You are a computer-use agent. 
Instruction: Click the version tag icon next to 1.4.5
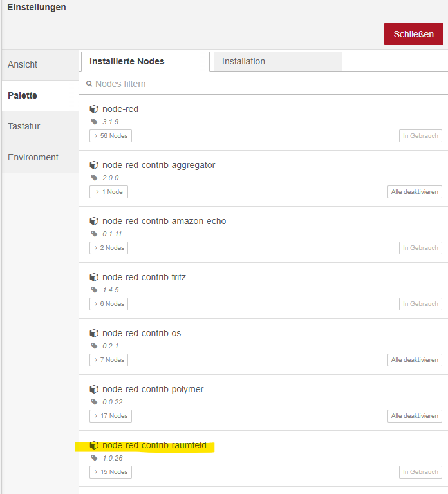(94, 290)
